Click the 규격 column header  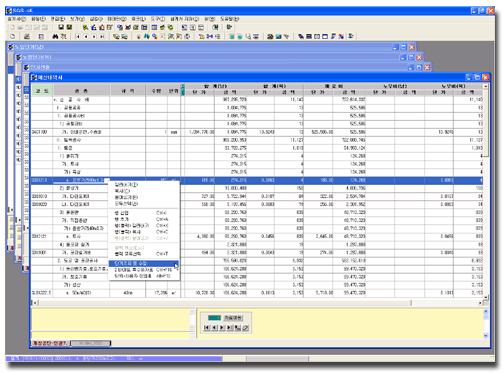pos(128,91)
